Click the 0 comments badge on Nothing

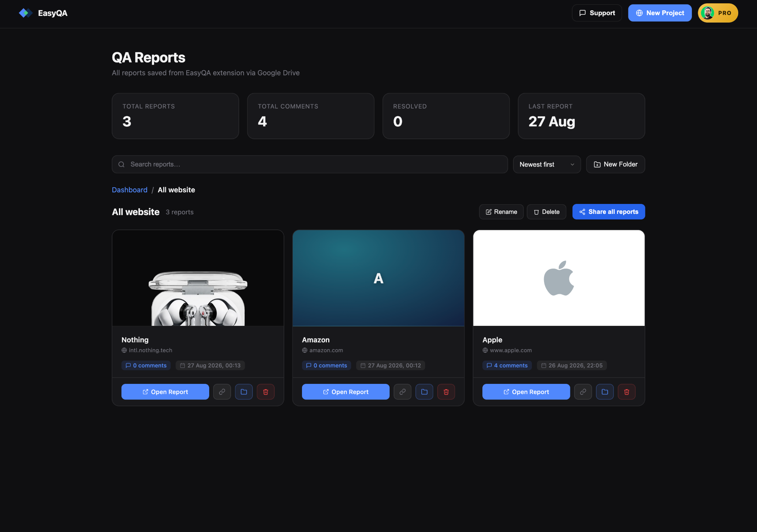pyautogui.click(x=146, y=365)
